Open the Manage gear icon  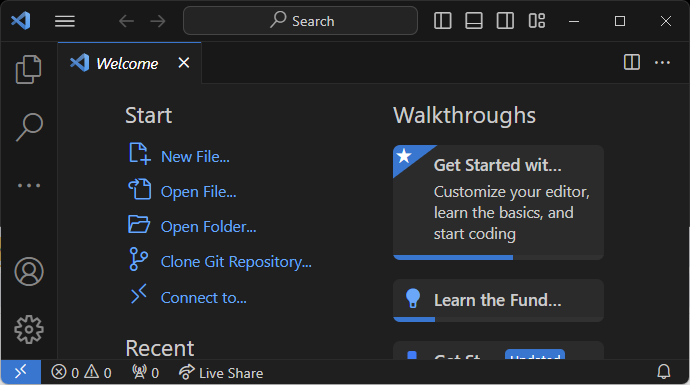pos(29,329)
